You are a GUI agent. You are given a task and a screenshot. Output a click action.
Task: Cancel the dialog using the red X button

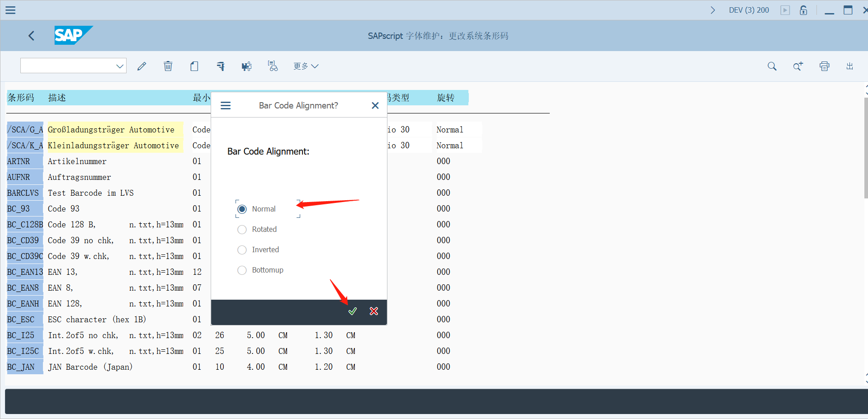tap(373, 311)
